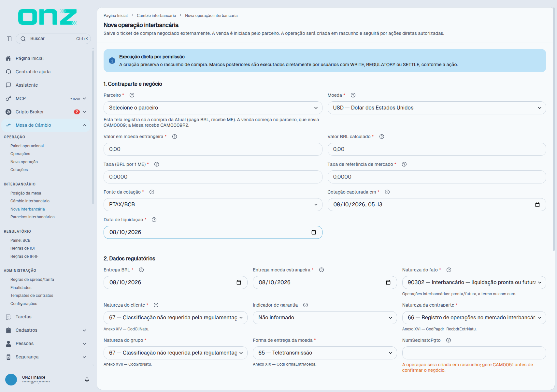This screenshot has height=392, width=557.
Task: Open notifications bell icon
Action: [87, 380]
